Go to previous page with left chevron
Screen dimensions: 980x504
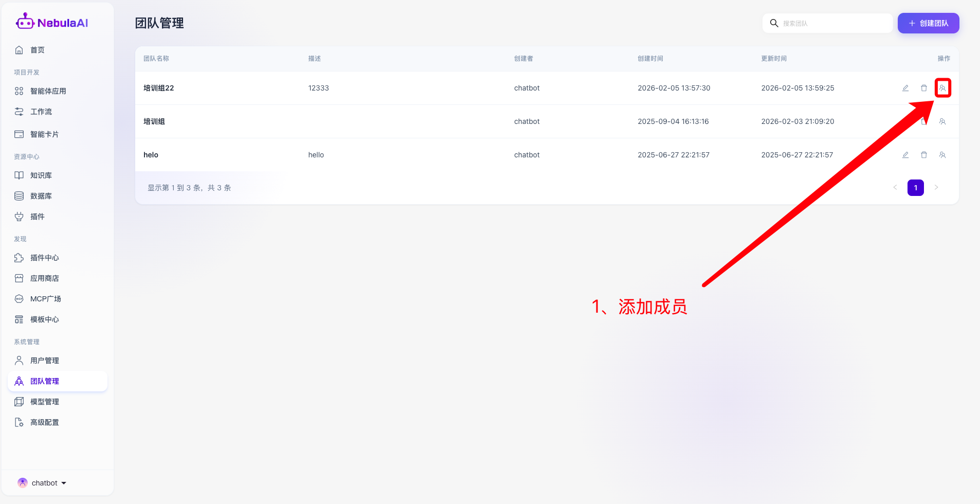click(895, 188)
